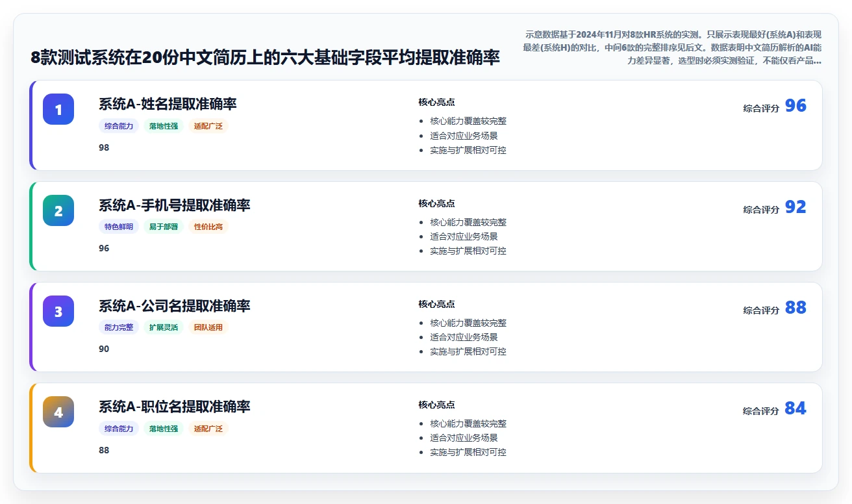Click 适合对应业务场景 in the 手机号 card
Viewport: 852px width, 504px height.
(464, 236)
